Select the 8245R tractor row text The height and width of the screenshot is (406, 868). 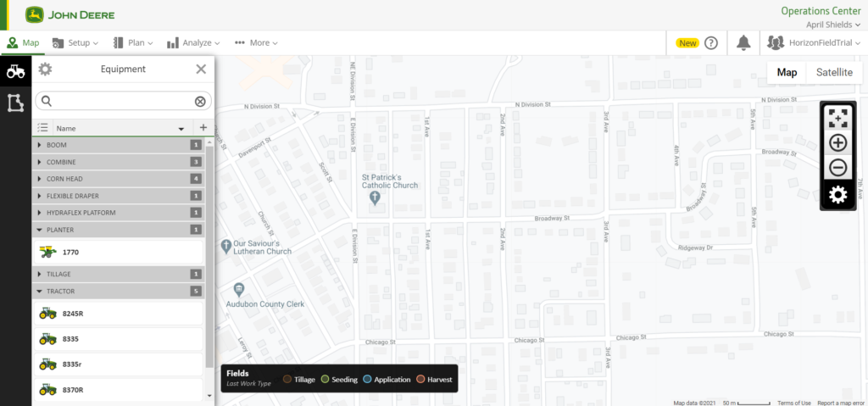coord(73,314)
